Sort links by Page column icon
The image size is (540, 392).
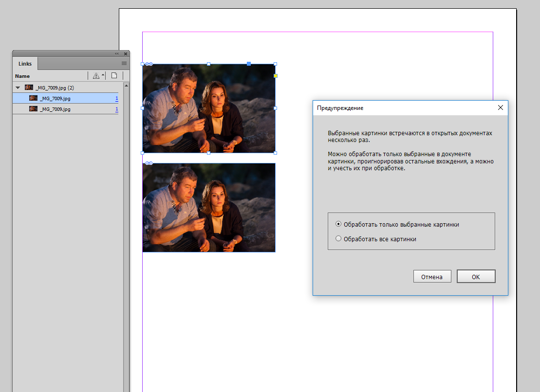click(x=114, y=76)
